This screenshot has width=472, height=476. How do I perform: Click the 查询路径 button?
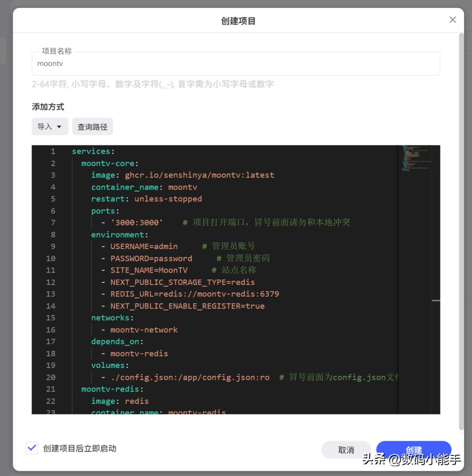point(92,127)
